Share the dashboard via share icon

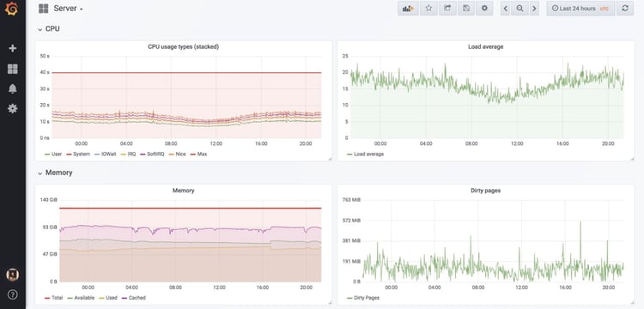pos(447,9)
